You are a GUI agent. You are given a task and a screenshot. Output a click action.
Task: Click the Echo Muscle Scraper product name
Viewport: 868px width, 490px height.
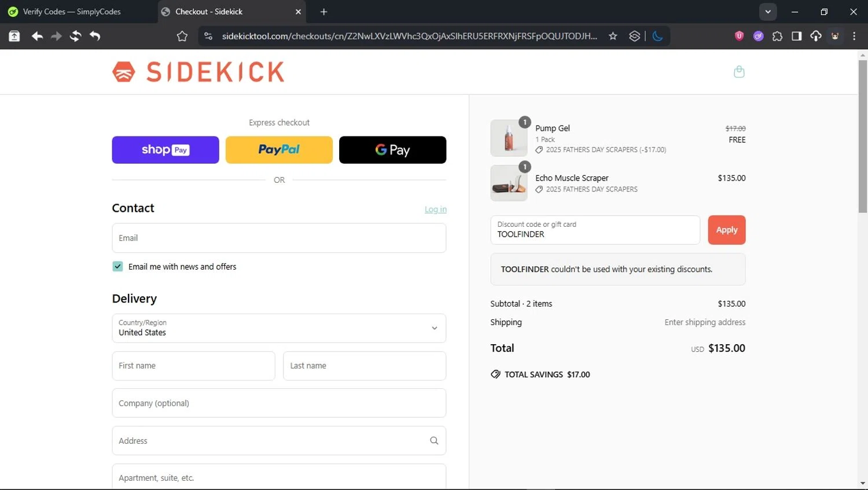(x=572, y=178)
